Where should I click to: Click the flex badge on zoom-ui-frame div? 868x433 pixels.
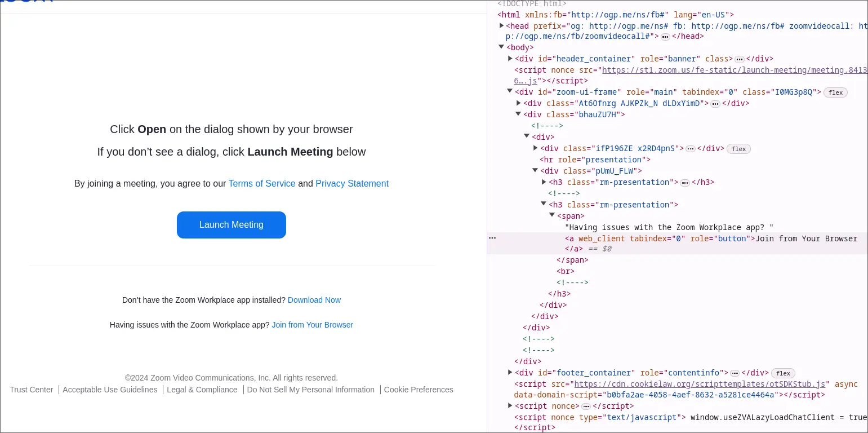point(835,92)
